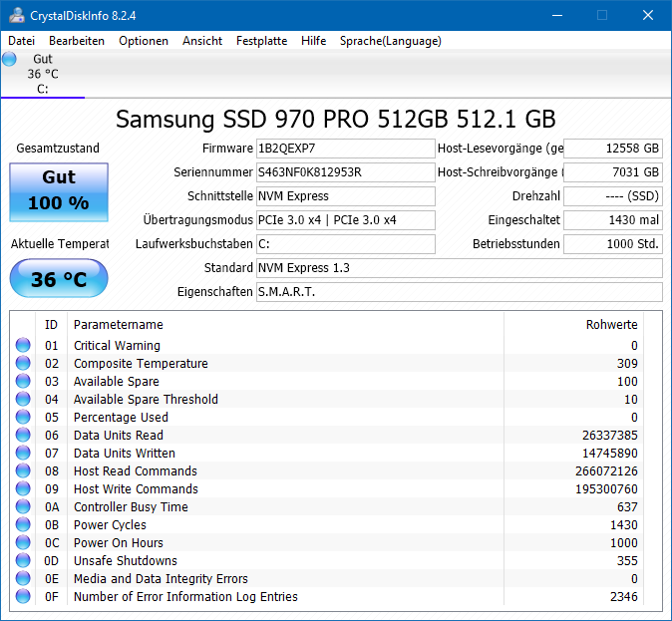Minimize the CrystalDiskInfo window

pyautogui.click(x=557, y=15)
